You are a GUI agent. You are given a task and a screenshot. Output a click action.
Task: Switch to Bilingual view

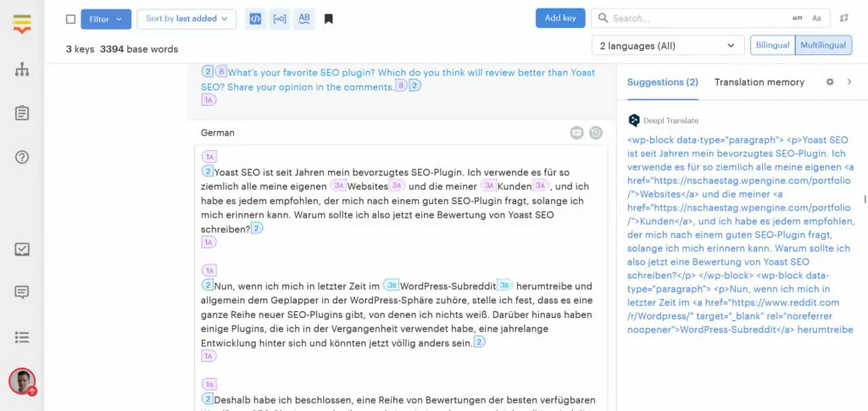(772, 46)
